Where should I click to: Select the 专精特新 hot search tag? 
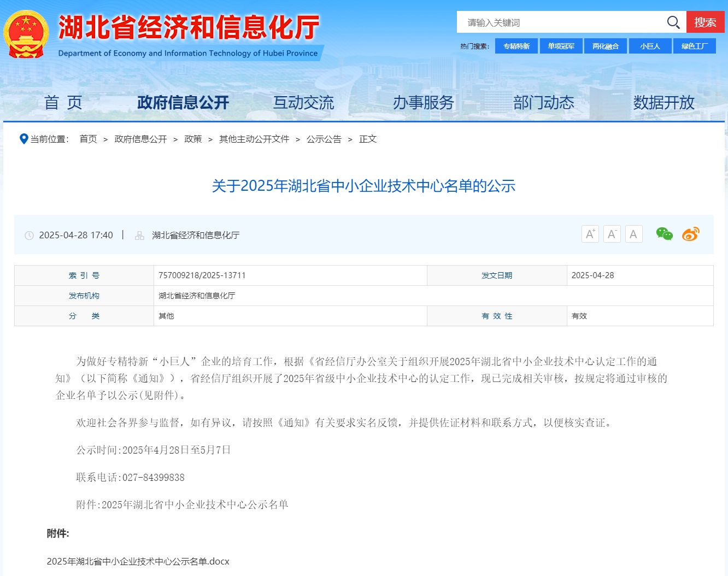point(516,46)
